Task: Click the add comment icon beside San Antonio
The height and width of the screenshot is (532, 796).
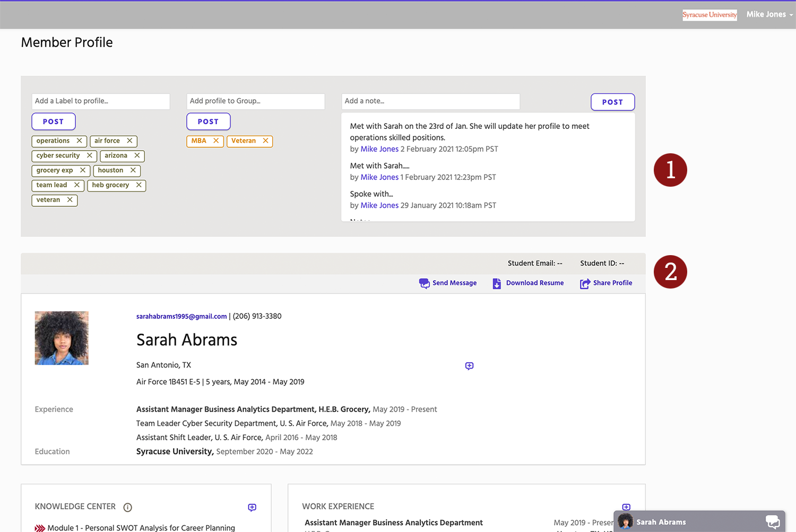Action: pos(469,365)
